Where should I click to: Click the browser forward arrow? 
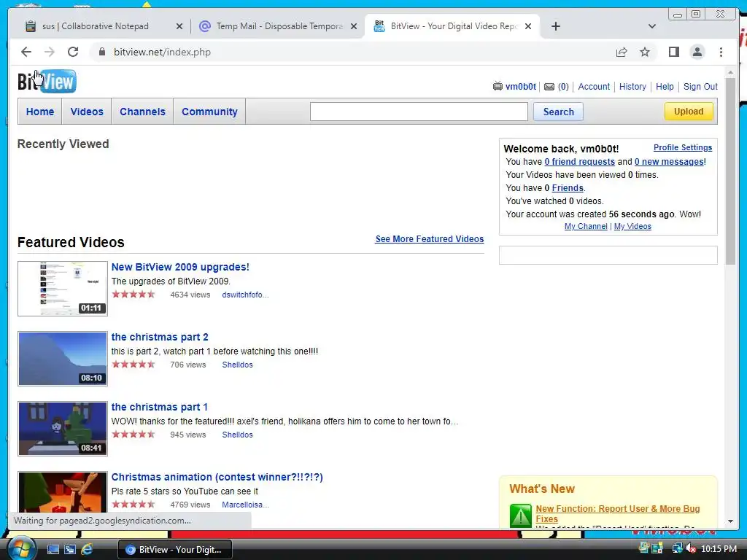tap(50, 52)
